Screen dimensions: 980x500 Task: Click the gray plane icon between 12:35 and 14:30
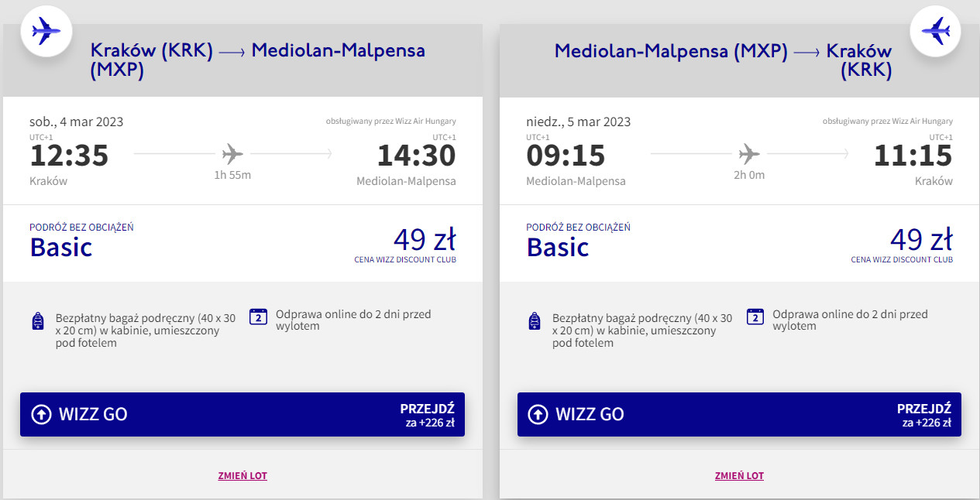[232, 154]
